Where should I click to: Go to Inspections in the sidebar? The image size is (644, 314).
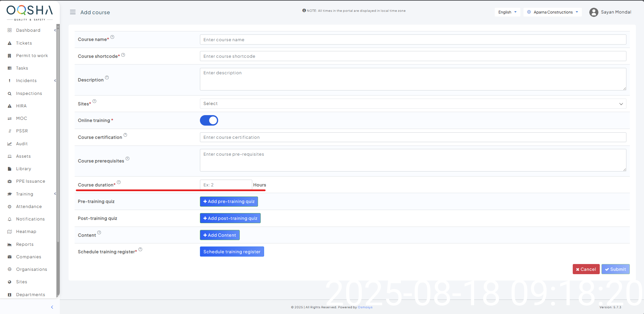tap(29, 94)
